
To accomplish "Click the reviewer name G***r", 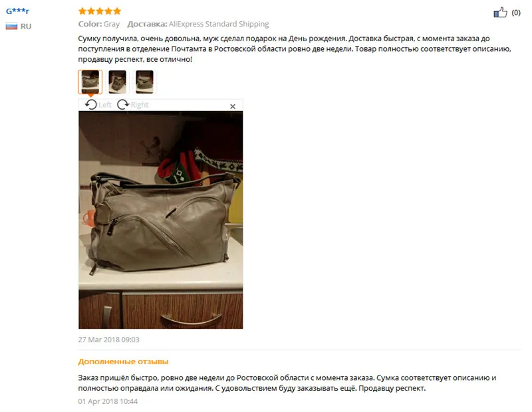I will pos(18,11).
